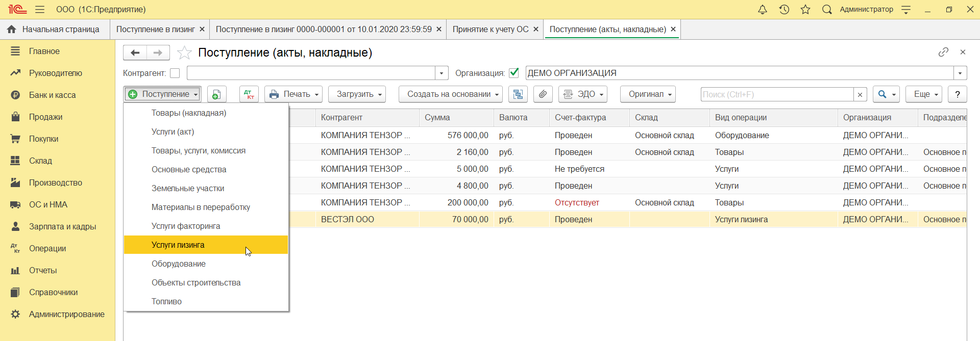Switch to Принятие к учету ОС tab
The height and width of the screenshot is (341, 980).
coord(491,30)
